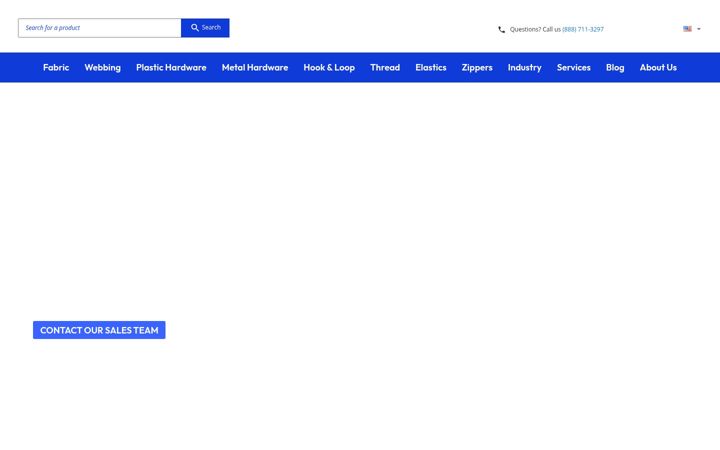This screenshot has height=450, width=720.
Task: Click the blue Search button
Action: click(205, 28)
